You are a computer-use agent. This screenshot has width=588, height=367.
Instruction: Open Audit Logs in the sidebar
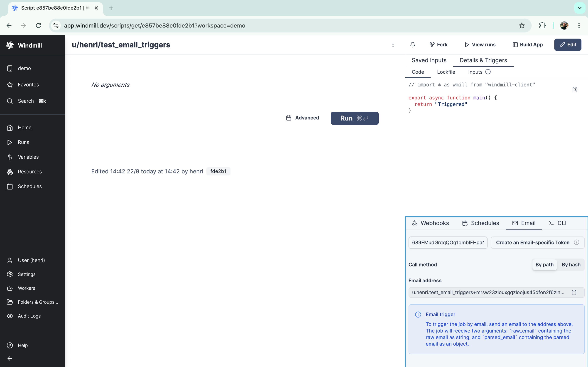pyautogui.click(x=29, y=316)
